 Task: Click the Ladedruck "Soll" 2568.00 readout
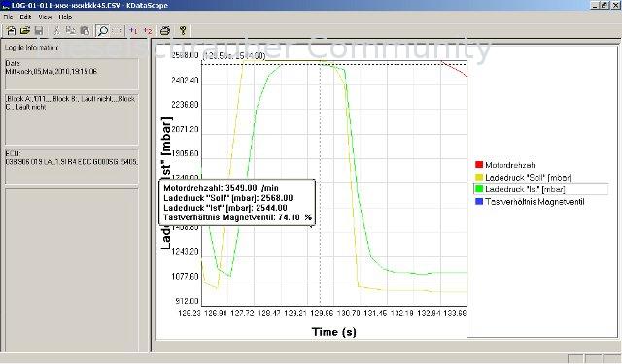[x=228, y=198]
